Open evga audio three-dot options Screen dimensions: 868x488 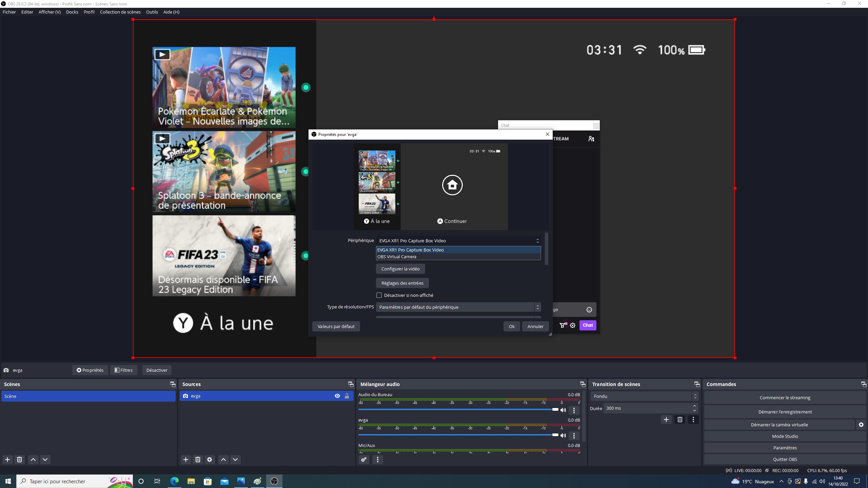pos(574,436)
